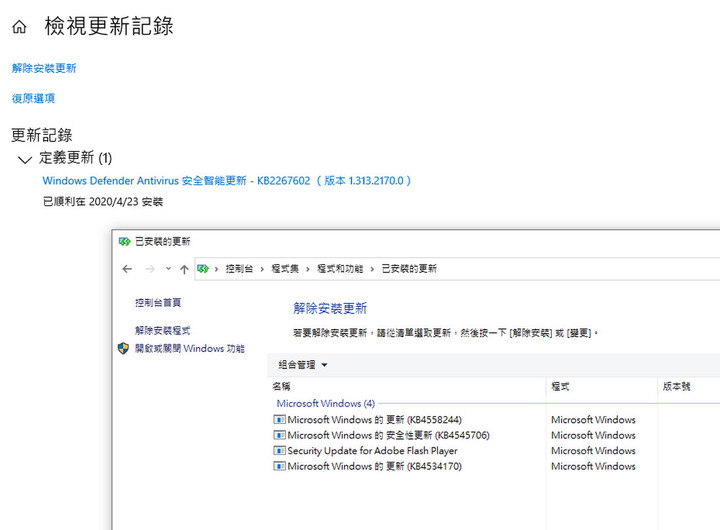This screenshot has width=720, height=530.
Task: Open the 組合管理 dropdown menu
Action: pos(303,365)
